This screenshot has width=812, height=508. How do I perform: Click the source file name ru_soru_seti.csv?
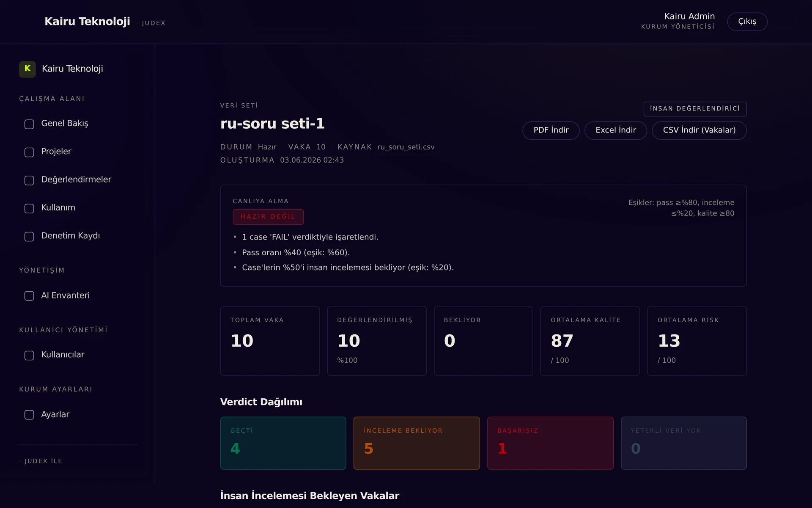406,147
